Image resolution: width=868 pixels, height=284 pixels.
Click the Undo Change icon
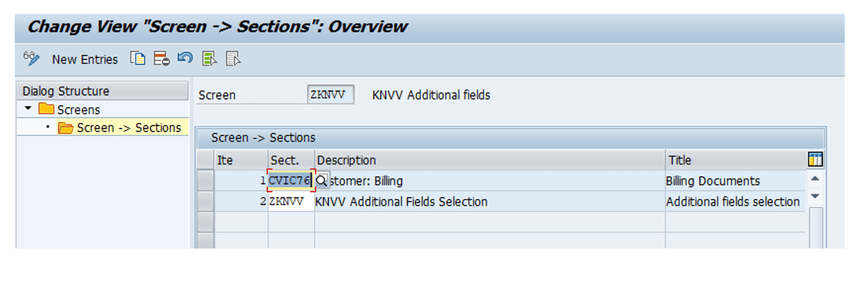click(x=185, y=59)
